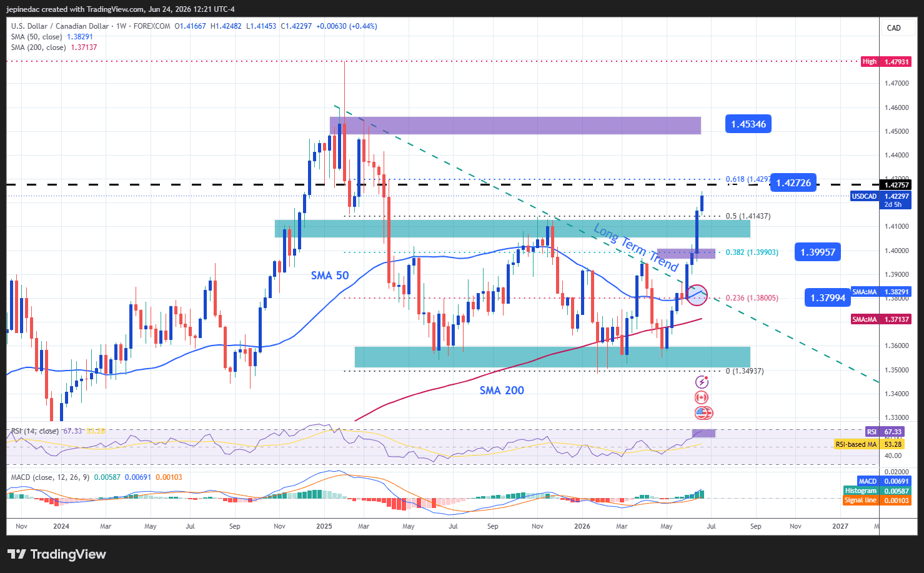Select the purple resistance zone rectangle near 1.45
Image resolution: width=924 pixels, height=573 pixels.
515,125
